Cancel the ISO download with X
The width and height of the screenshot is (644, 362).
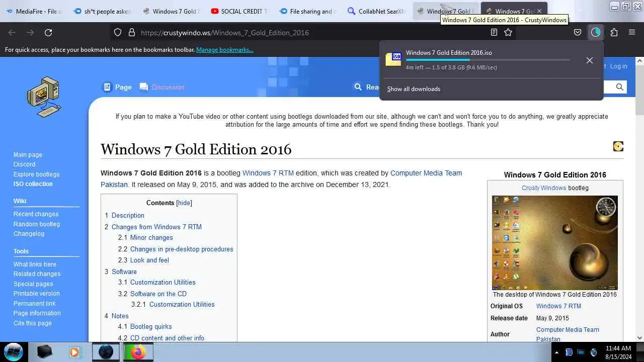(x=590, y=60)
